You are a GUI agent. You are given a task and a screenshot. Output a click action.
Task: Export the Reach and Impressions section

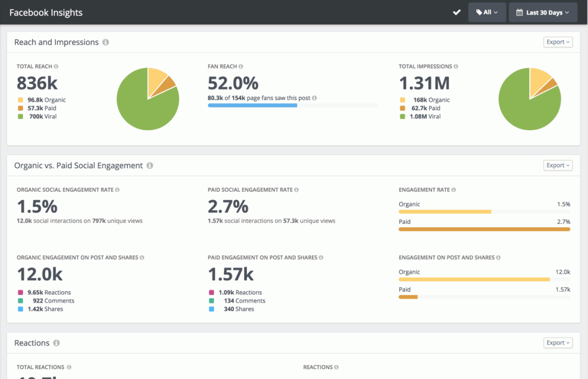pyautogui.click(x=558, y=42)
